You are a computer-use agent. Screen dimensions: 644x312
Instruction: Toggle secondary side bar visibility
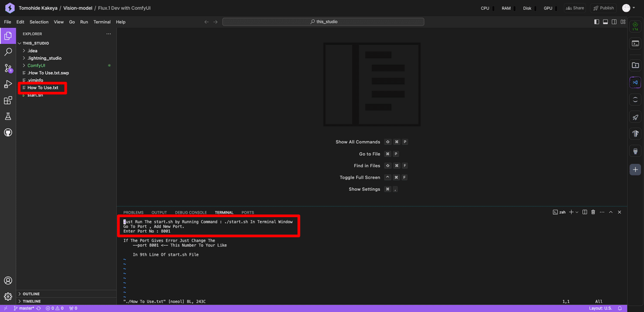coord(614,22)
